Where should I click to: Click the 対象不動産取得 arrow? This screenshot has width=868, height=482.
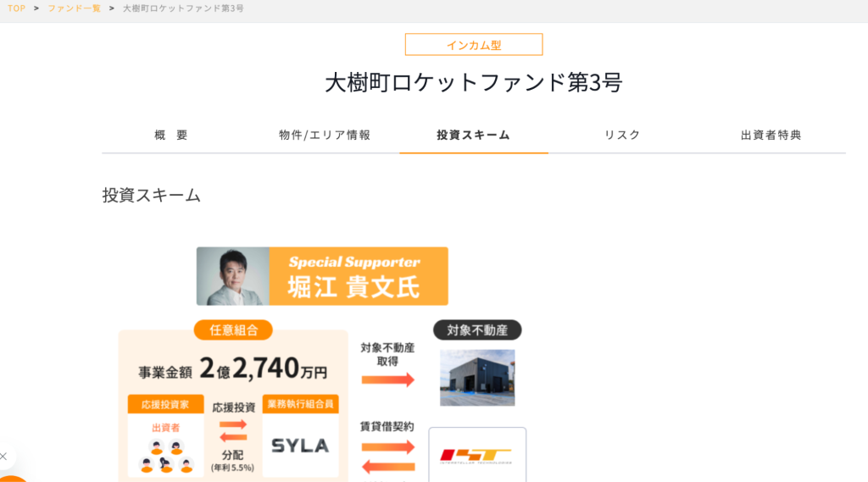pyautogui.click(x=388, y=380)
